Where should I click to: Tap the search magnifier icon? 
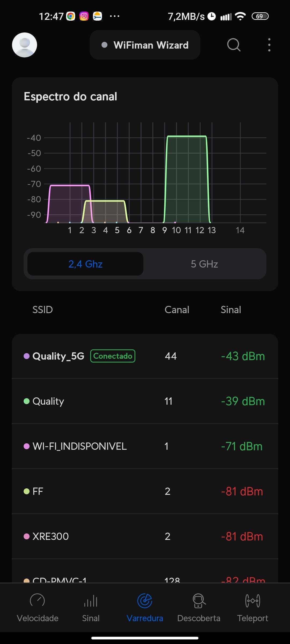coord(234,45)
